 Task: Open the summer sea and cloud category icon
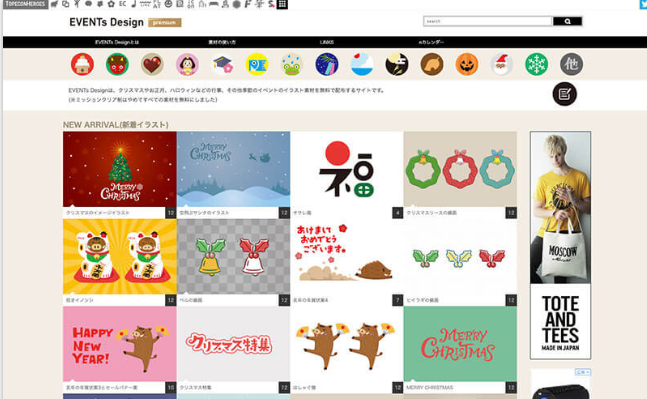coord(362,64)
